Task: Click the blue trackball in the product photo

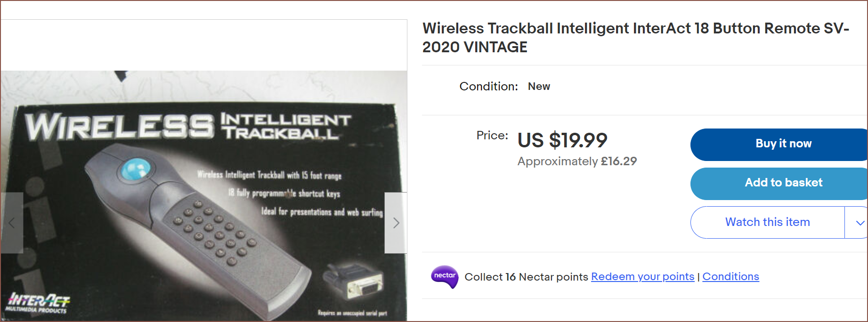Action: pyautogui.click(x=136, y=169)
